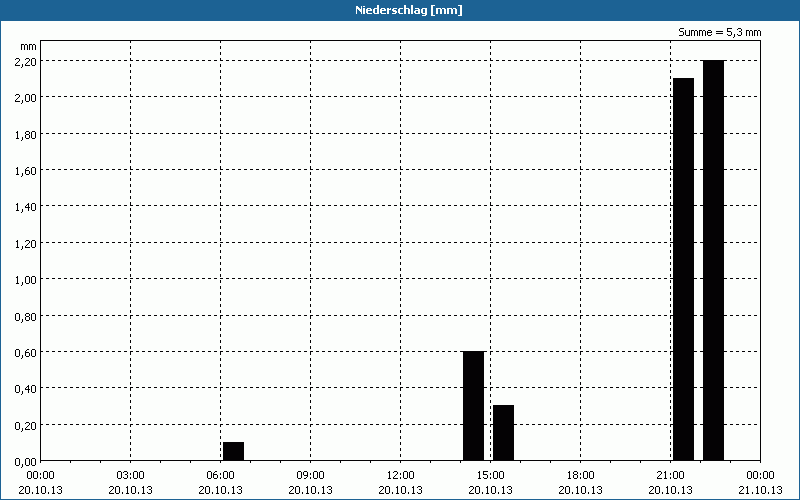Select the 2,10 mm bar after 21:00
The width and height of the screenshot is (800, 500).
pos(684,269)
